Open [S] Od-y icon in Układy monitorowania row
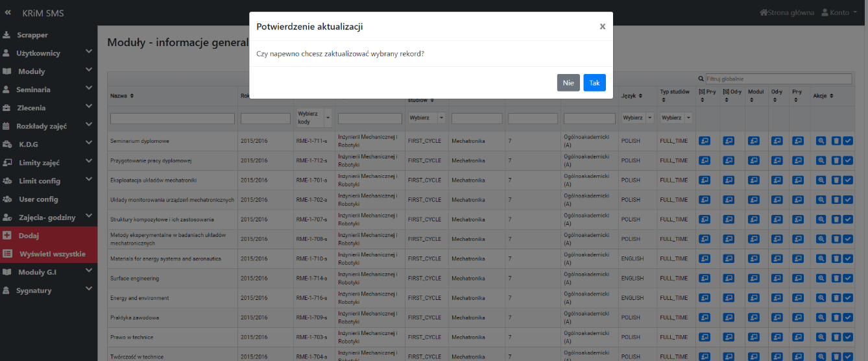 point(729,199)
